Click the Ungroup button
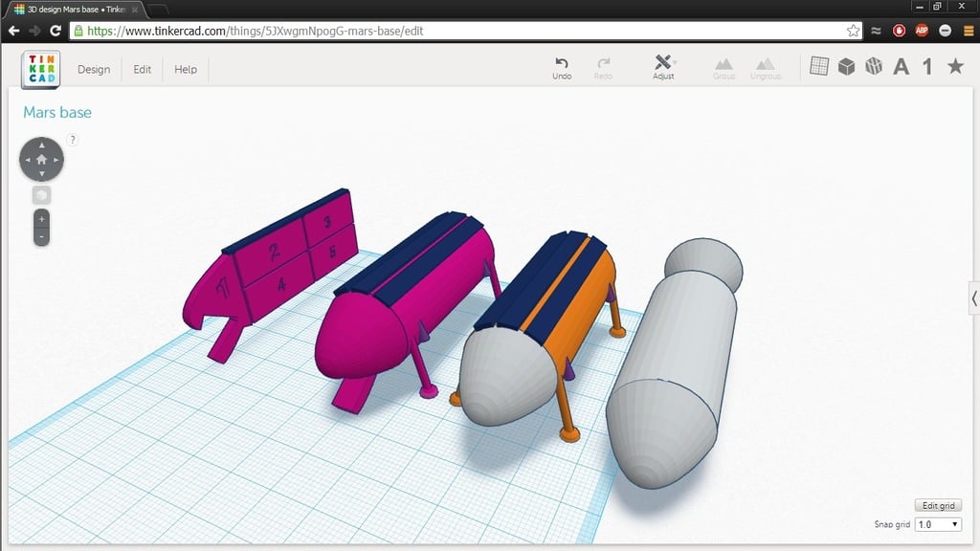 click(x=766, y=69)
